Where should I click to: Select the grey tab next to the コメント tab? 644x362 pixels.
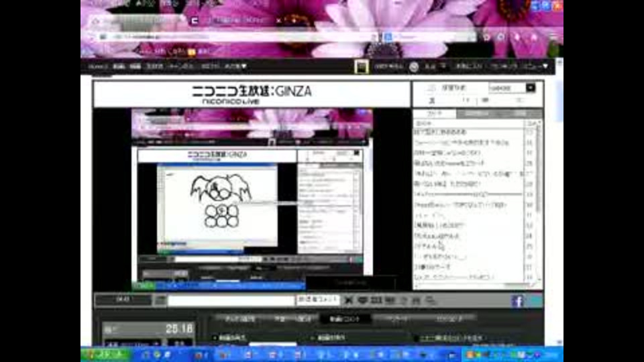(x=476, y=114)
